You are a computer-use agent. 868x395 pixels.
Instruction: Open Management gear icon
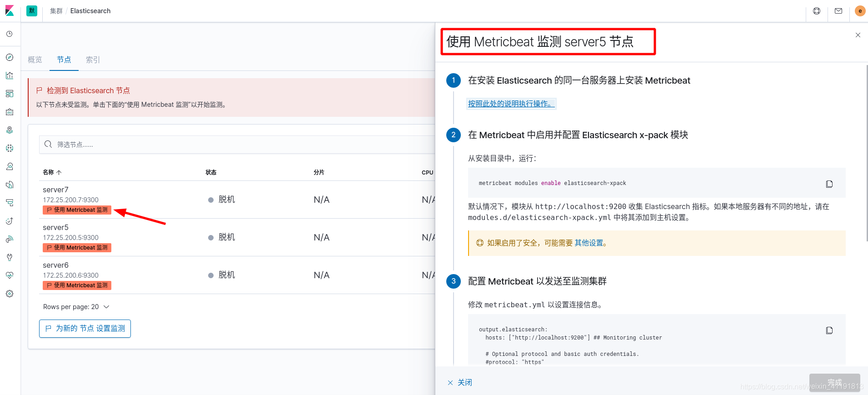click(x=10, y=294)
